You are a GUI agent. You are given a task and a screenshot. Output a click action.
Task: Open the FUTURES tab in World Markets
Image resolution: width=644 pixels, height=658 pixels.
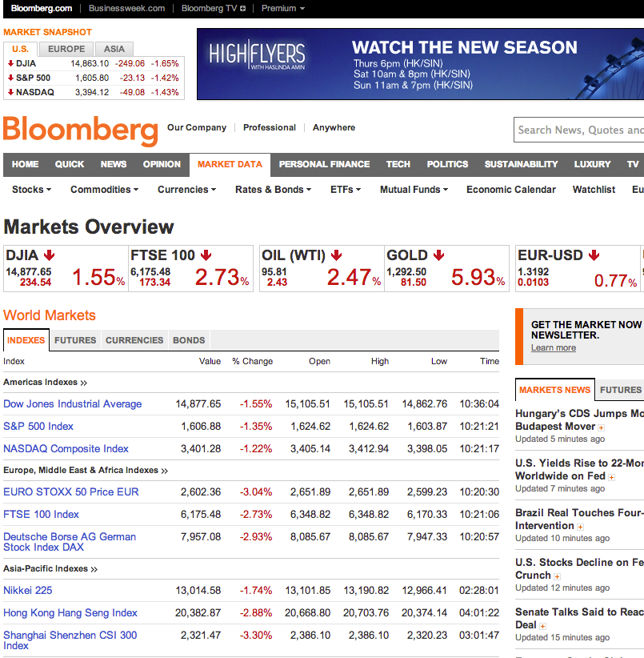(75, 340)
